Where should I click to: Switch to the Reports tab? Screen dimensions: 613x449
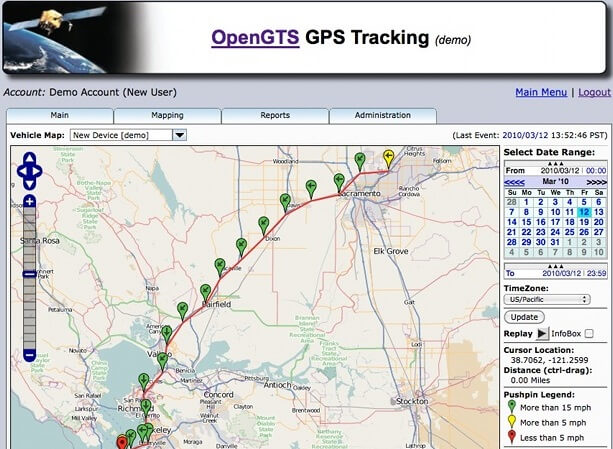pyautogui.click(x=275, y=115)
